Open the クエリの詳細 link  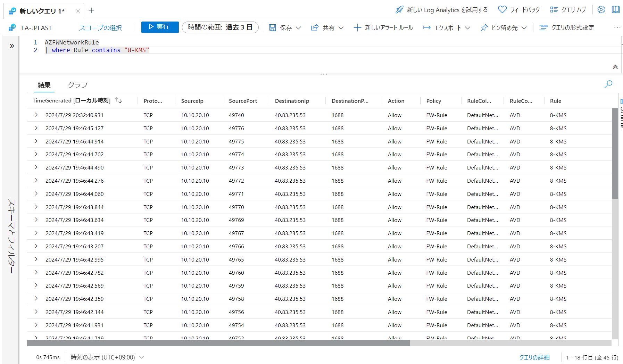(x=534, y=357)
